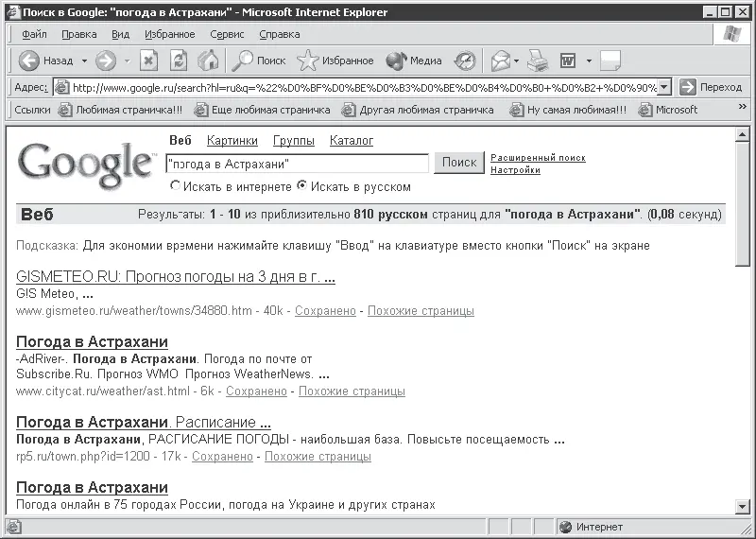Viewport: 756px width, 539px height.
Task: Select Искать в русском radio button
Action: click(x=301, y=185)
